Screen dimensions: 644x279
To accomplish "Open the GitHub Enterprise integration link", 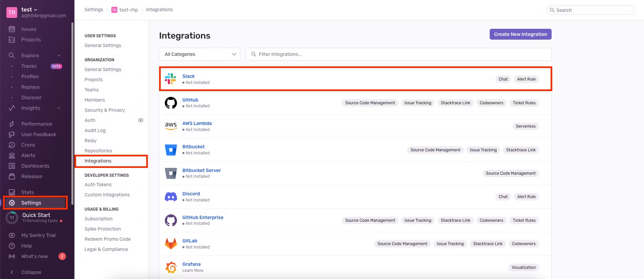I will 203,217.
